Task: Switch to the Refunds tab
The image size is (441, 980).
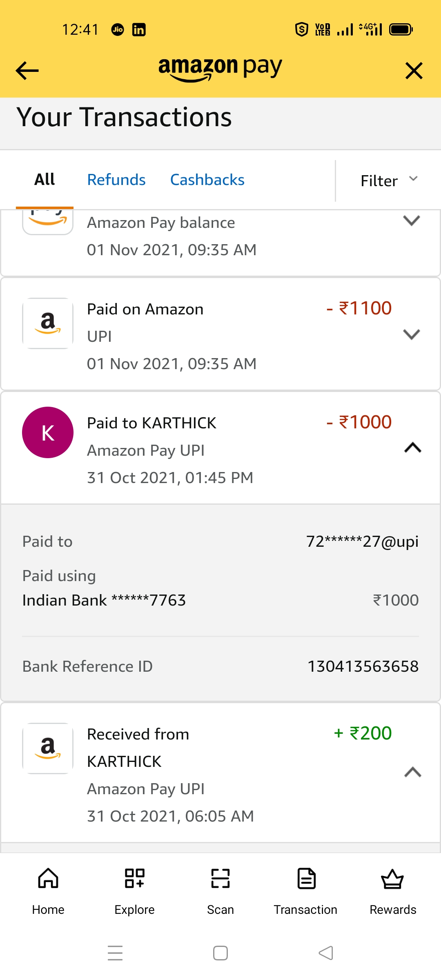Action: 116,180
